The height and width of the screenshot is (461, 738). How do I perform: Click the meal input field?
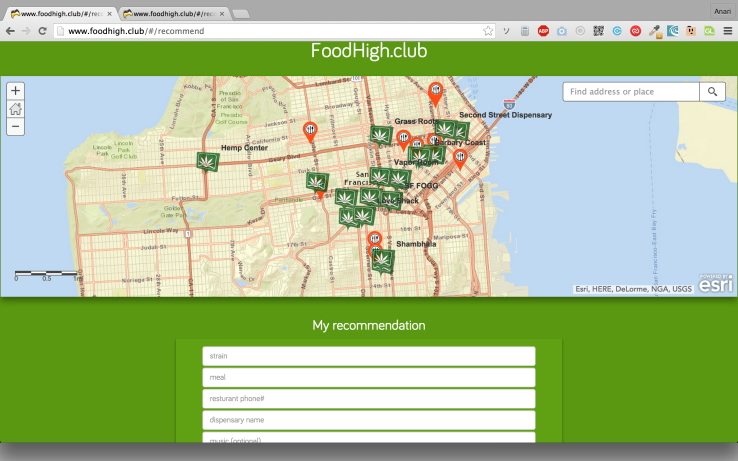click(x=369, y=377)
